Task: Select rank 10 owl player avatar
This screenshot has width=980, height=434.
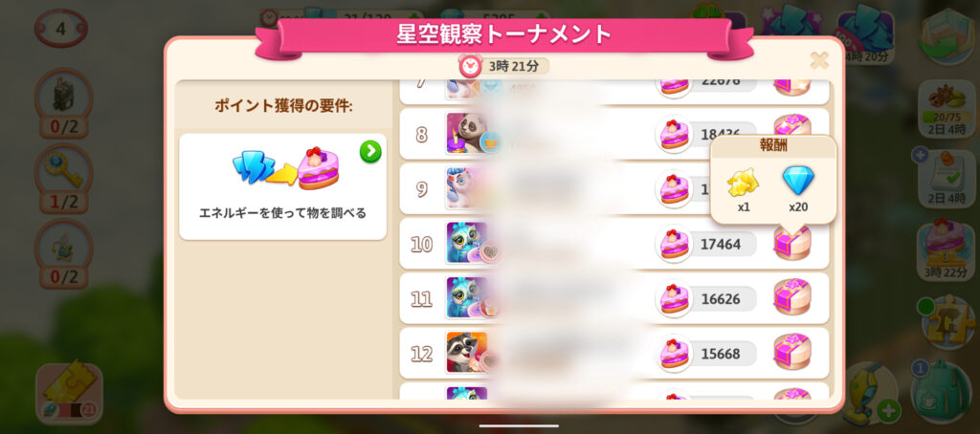Action: 467,243
